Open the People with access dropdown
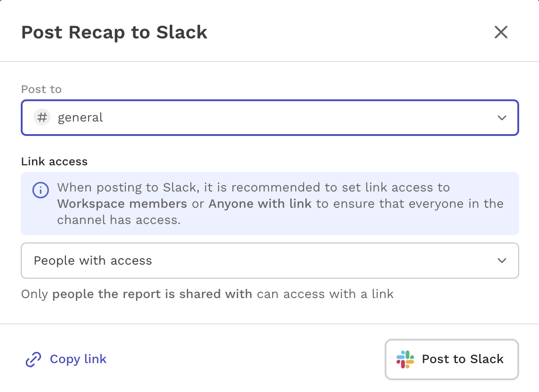 click(x=270, y=261)
